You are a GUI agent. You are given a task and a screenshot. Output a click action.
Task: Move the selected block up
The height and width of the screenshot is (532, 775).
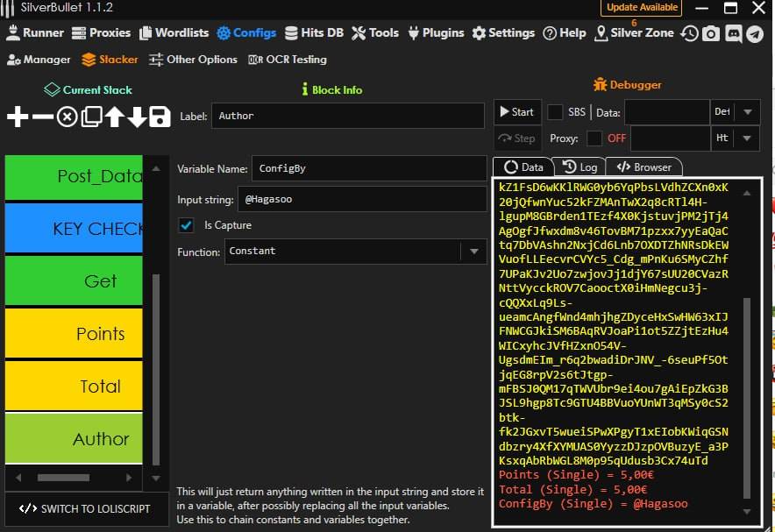[114, 117]
